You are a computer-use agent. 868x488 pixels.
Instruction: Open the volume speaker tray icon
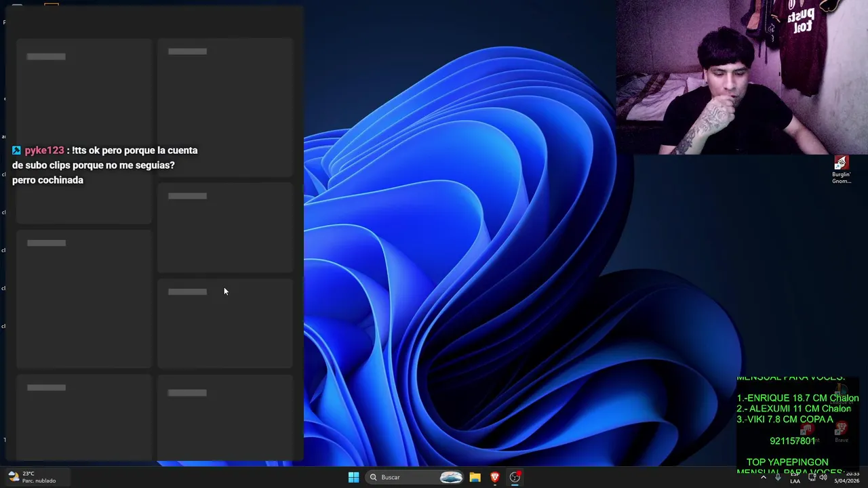pyautogui.click(x=823, y=477)
